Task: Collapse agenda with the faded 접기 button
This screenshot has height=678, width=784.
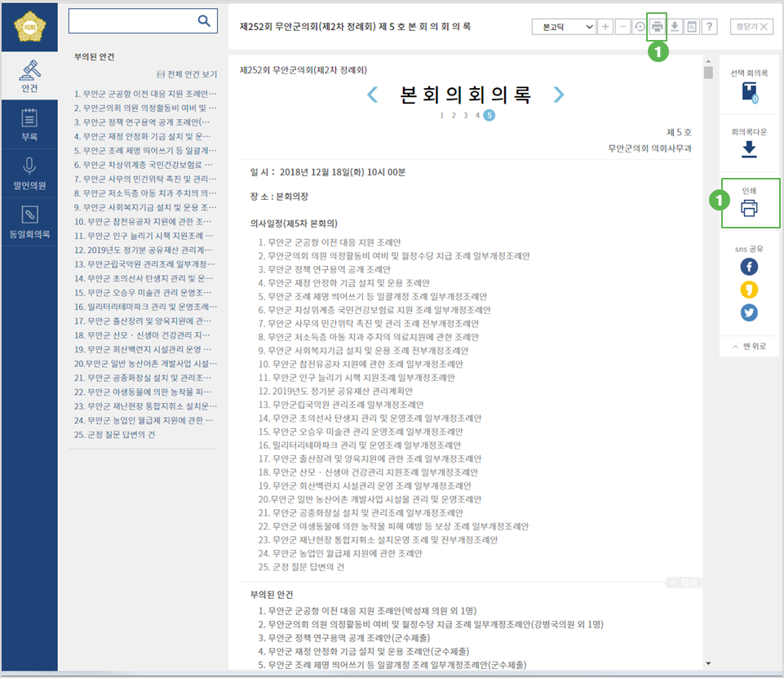Action: click(684, 583)
